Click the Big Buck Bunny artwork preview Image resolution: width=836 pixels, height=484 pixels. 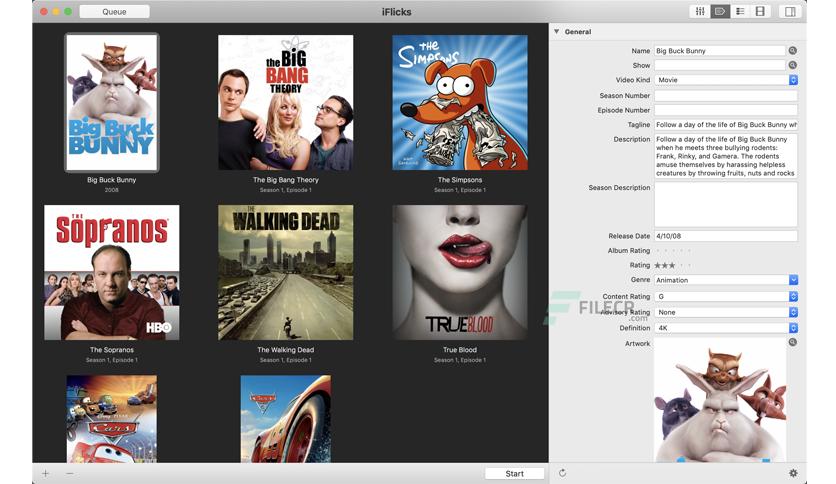tap(720, 401)
